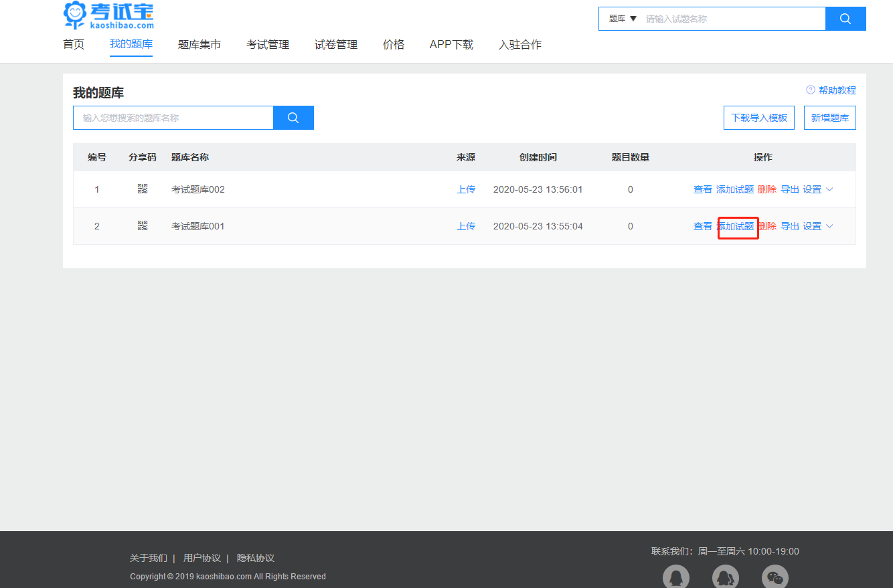Open 考试管理 navigation tab

(x=268, y=45)
